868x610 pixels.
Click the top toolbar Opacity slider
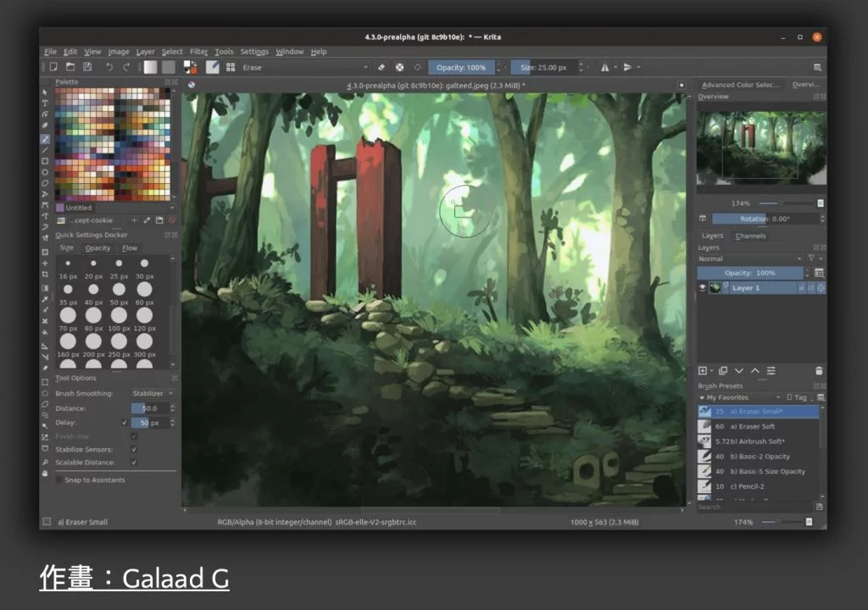tap(461, 67)
